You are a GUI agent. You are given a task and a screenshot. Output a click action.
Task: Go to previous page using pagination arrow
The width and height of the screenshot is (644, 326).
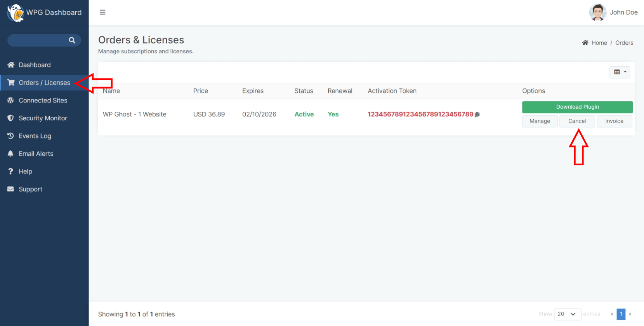click(612, 314)
